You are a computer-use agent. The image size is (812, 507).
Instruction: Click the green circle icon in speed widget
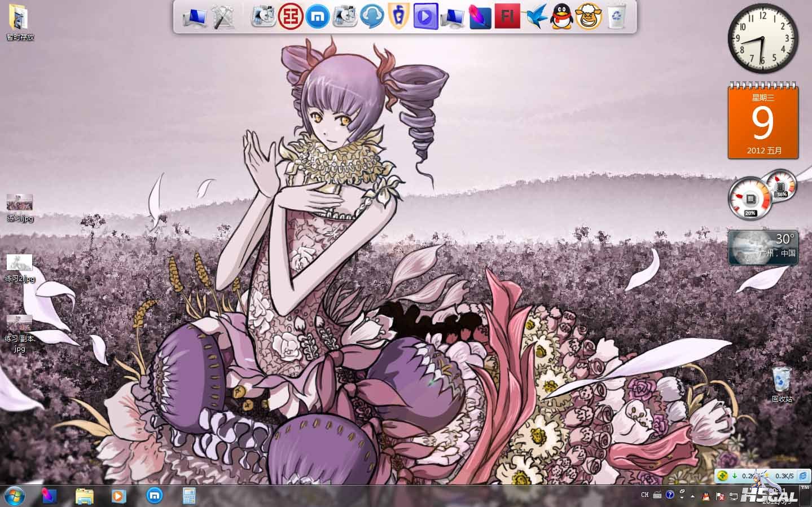722,476
